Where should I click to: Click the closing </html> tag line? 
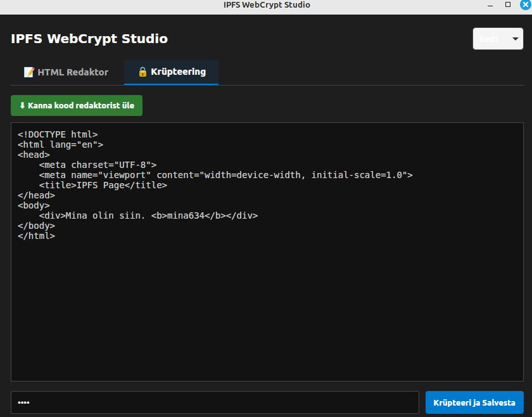[x=36, y=236]
